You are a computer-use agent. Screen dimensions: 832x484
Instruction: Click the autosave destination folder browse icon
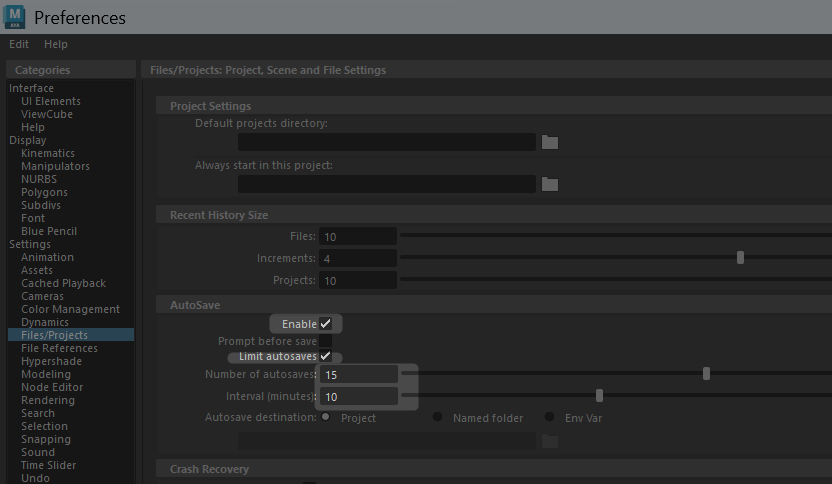(x=550, y=441)
